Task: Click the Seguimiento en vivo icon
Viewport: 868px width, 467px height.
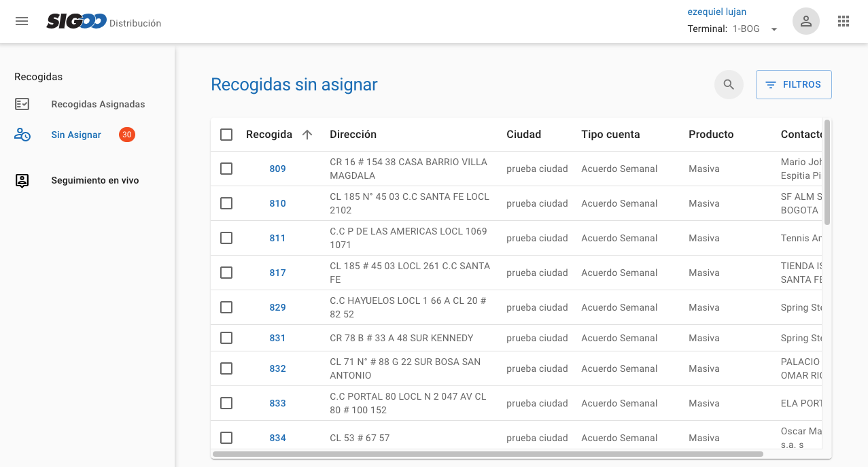Action: 22,180
